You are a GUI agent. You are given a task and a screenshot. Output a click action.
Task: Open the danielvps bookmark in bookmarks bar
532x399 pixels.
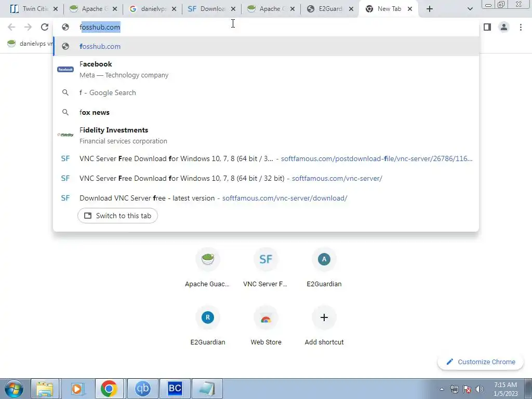click(30, 44)
